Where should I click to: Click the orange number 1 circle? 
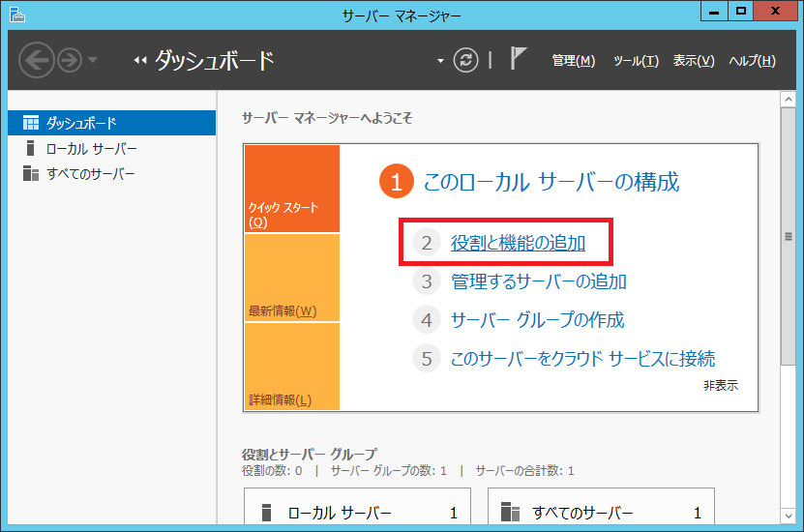[397, 181]
